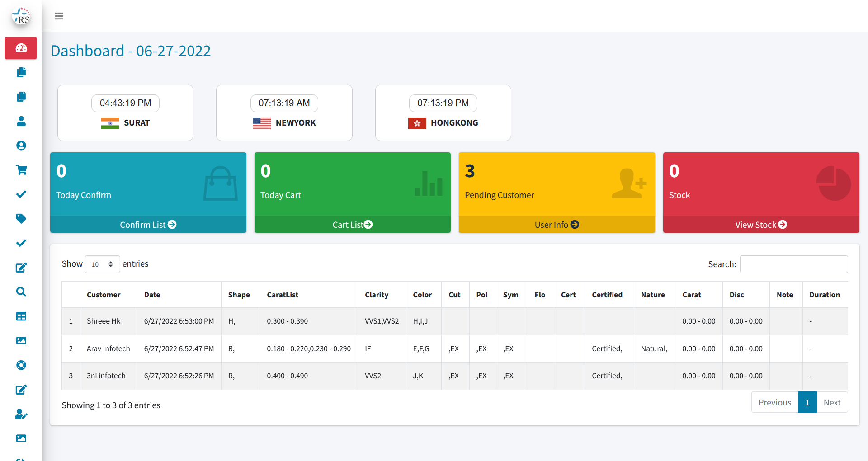The height and width of the screenshot is (461, 868).
Task: Open Cart List link
Action: pyautogui.click(x=353, y=225)
